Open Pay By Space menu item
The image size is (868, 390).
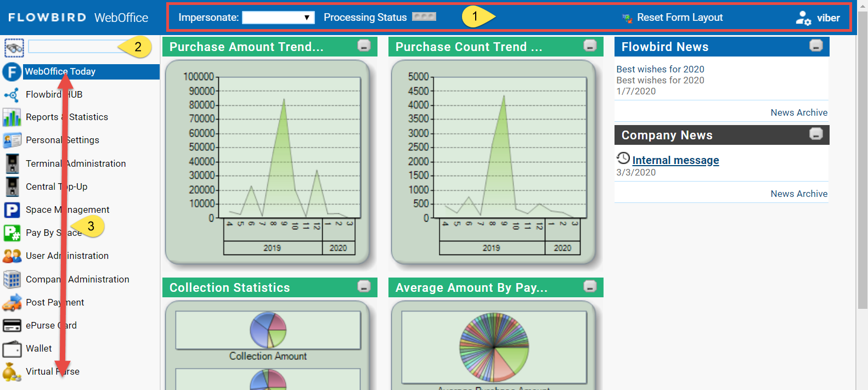tap(54, 233)
